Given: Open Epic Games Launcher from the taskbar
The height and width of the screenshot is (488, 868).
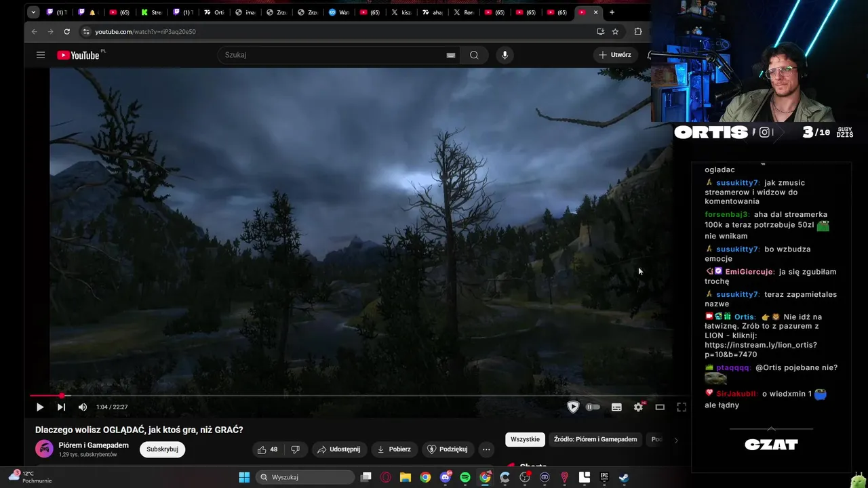Looking at the screenshot, I should 604,477.
